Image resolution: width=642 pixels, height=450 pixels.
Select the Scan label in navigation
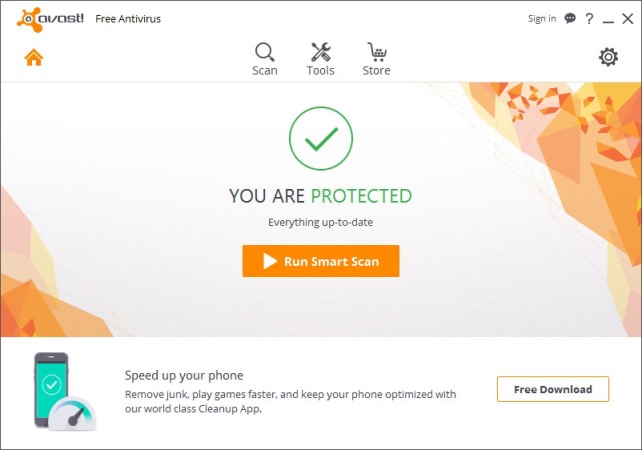point(265,70)
